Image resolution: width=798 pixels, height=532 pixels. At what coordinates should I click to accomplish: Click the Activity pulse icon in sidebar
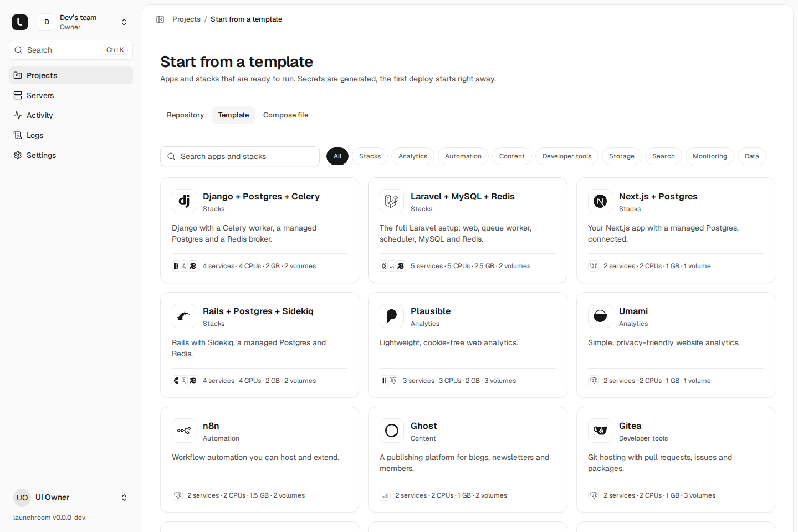18,115
